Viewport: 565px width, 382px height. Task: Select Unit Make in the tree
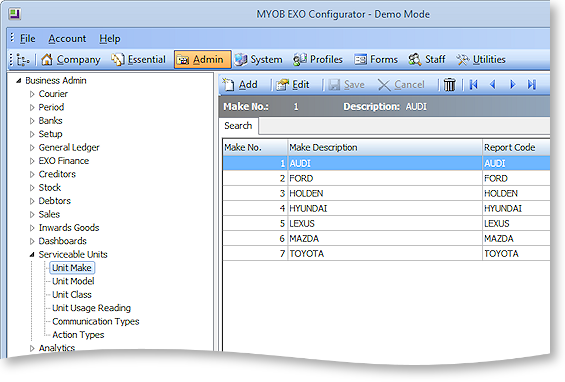coord(72,268)
